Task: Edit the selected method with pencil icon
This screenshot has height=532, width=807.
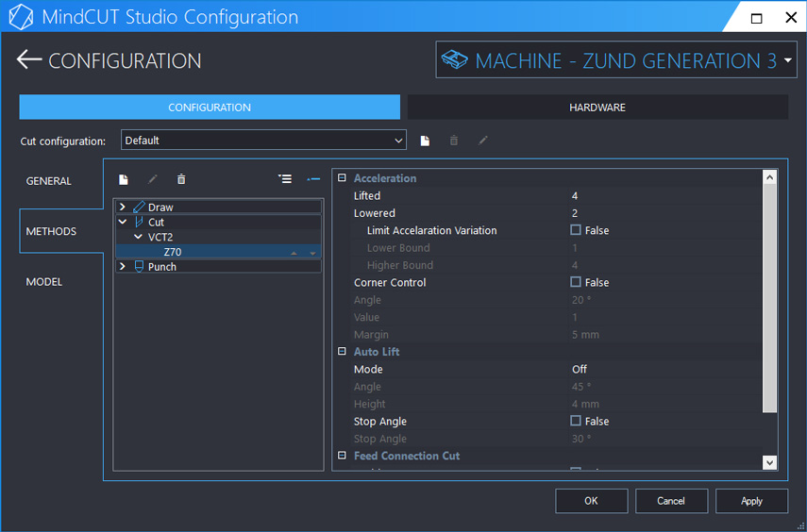Action: [x=152, y=179]
